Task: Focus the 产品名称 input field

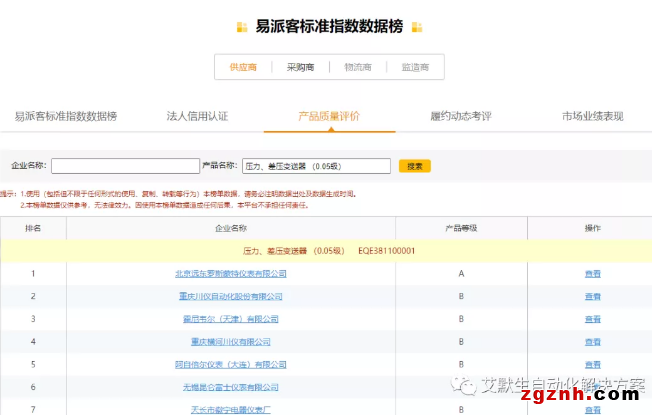Action: (316, 166)
